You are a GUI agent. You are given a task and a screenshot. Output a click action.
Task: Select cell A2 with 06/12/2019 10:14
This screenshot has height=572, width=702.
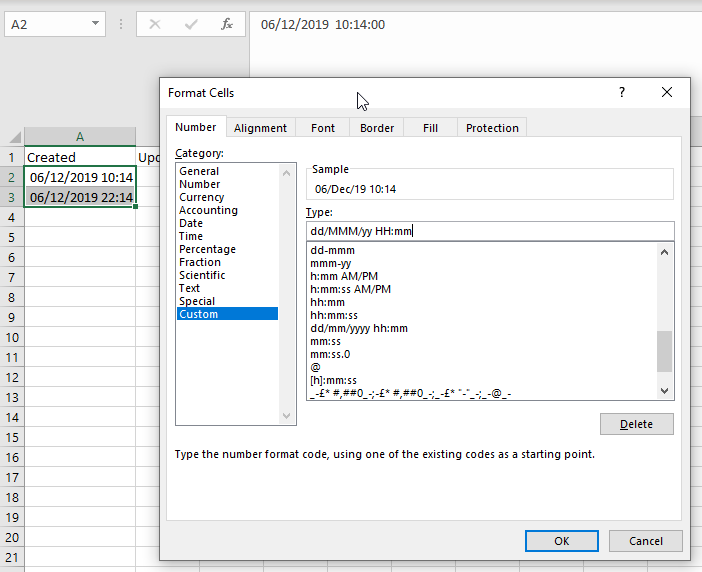(80, 177)
